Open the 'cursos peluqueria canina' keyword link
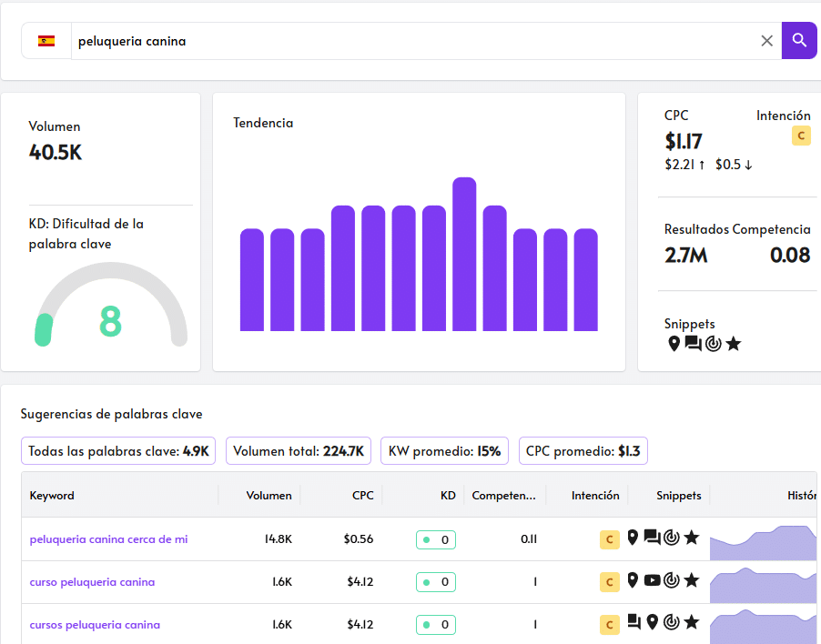 (95, 625)
